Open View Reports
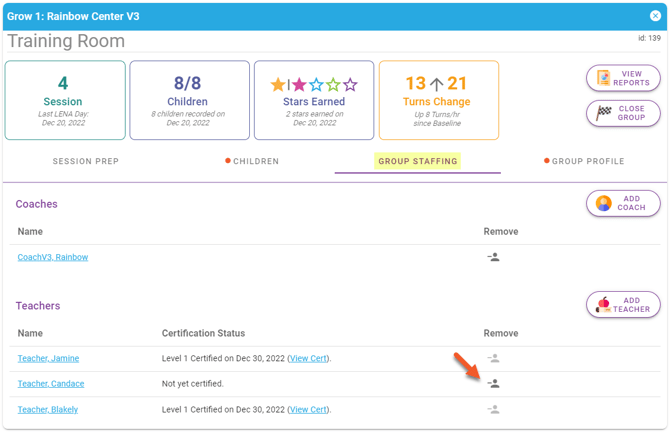This screenshot has width=670, height=433. [623, 79]
